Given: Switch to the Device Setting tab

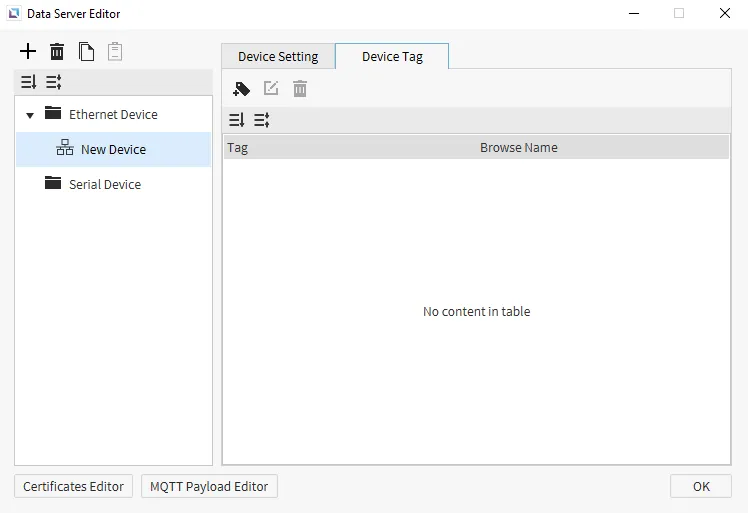Looking at the screenshot, I should coord(278,57).
